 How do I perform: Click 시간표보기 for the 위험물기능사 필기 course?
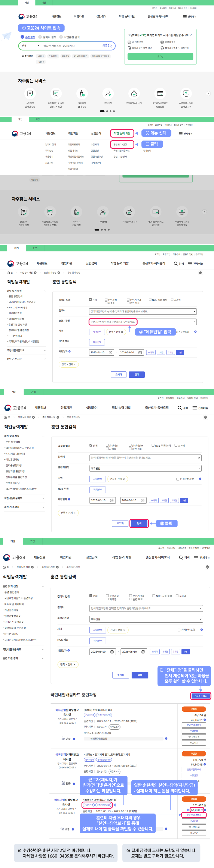point(114,727)
